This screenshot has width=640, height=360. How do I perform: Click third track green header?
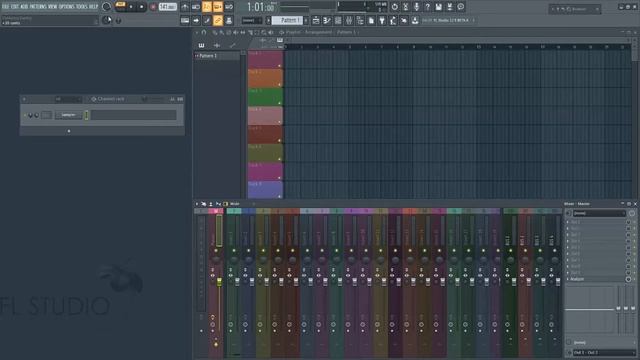(265, 97)
